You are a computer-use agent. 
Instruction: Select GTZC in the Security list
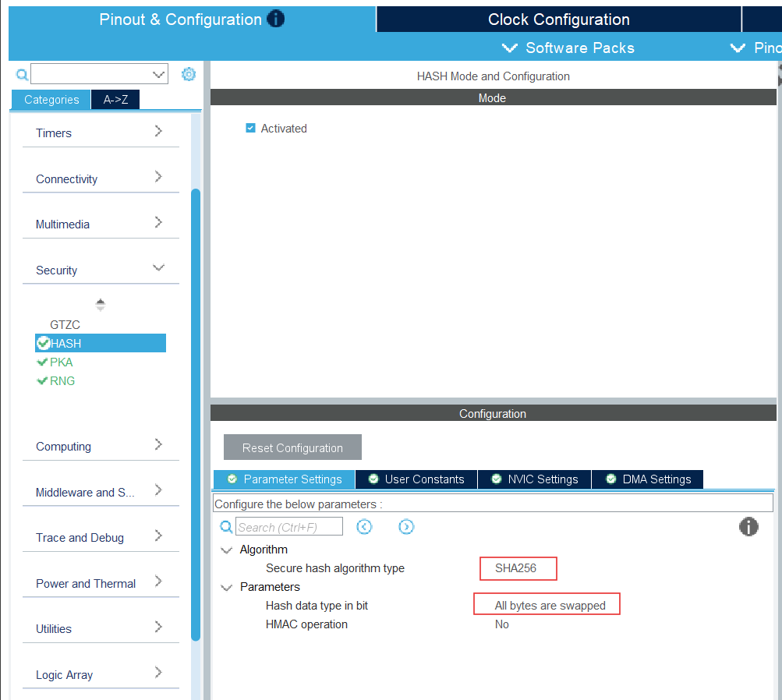click(x=65, y=324)
